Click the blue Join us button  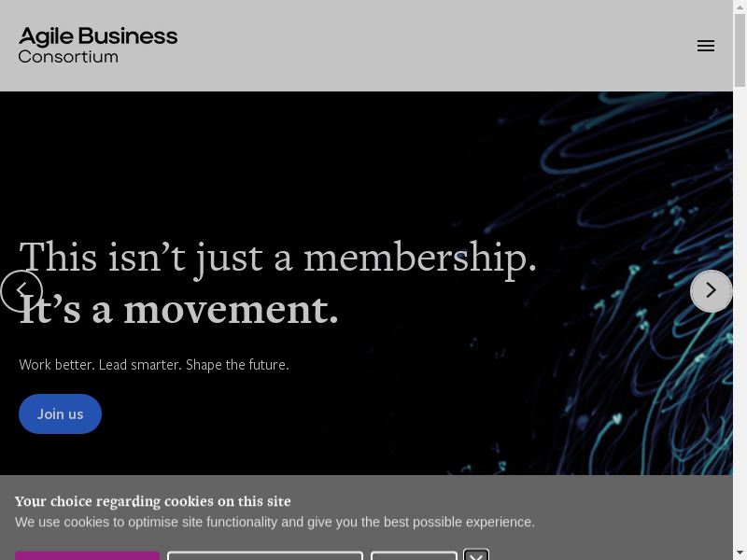[60, 413]
